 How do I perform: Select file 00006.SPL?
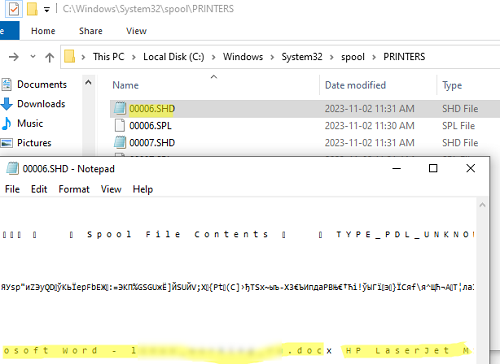click(150, 126)
